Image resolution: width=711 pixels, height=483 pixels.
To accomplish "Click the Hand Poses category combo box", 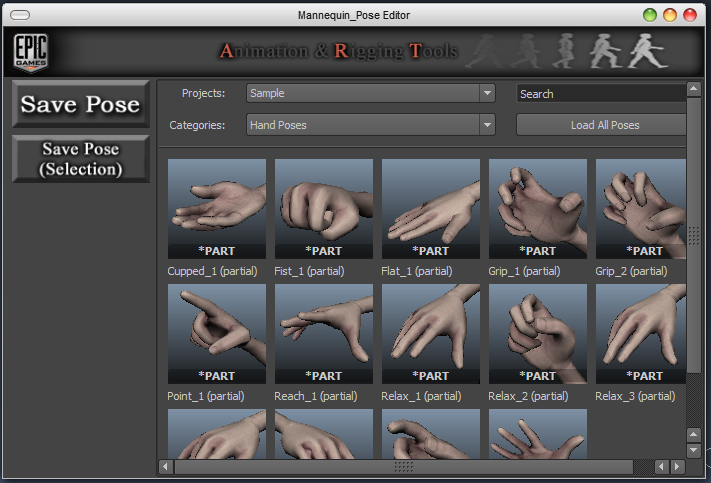I will 370,125.
